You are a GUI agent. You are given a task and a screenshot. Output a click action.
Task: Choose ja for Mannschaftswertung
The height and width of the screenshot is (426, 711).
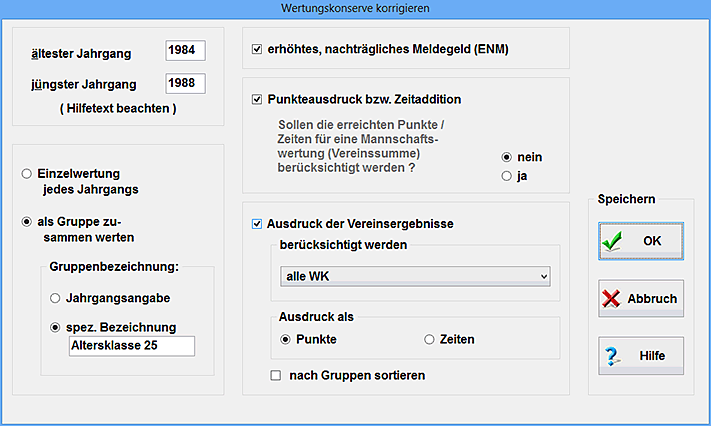(x=507, y=177)
